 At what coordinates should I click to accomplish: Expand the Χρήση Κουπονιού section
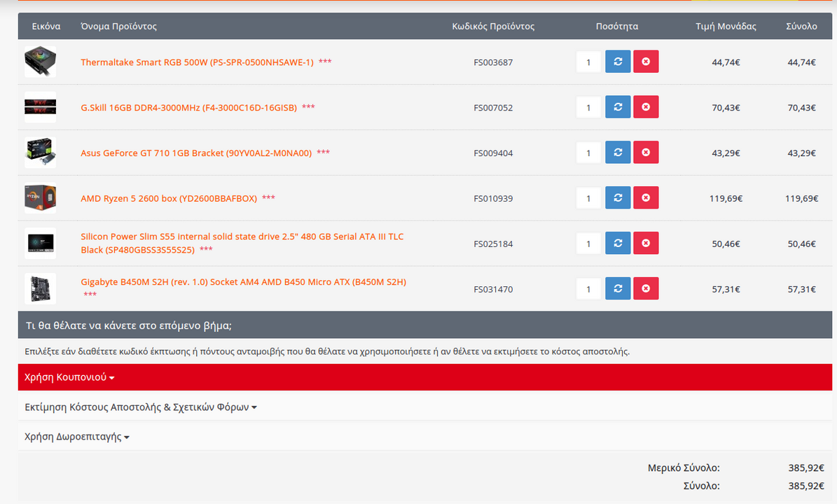coord(69,377)
